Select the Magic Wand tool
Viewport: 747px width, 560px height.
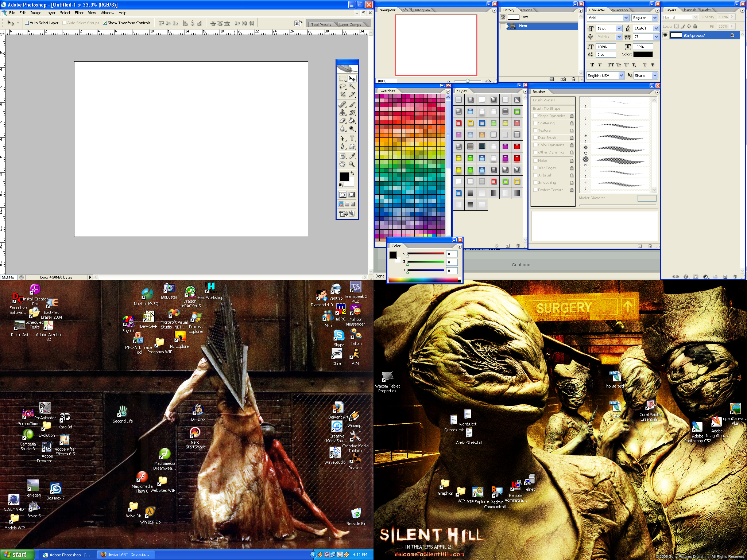coord(352,86)
